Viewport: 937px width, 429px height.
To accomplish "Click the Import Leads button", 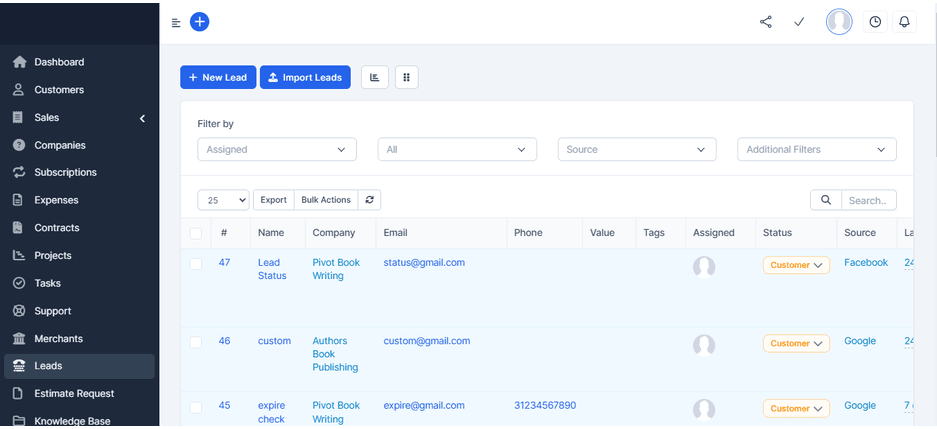I will click(305, 77).
